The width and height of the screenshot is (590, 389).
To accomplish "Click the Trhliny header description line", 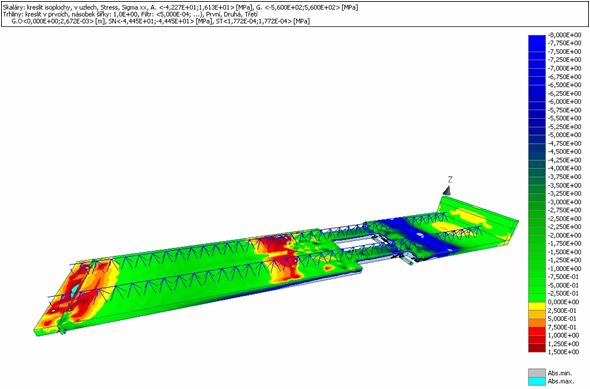I will point(131,14).
